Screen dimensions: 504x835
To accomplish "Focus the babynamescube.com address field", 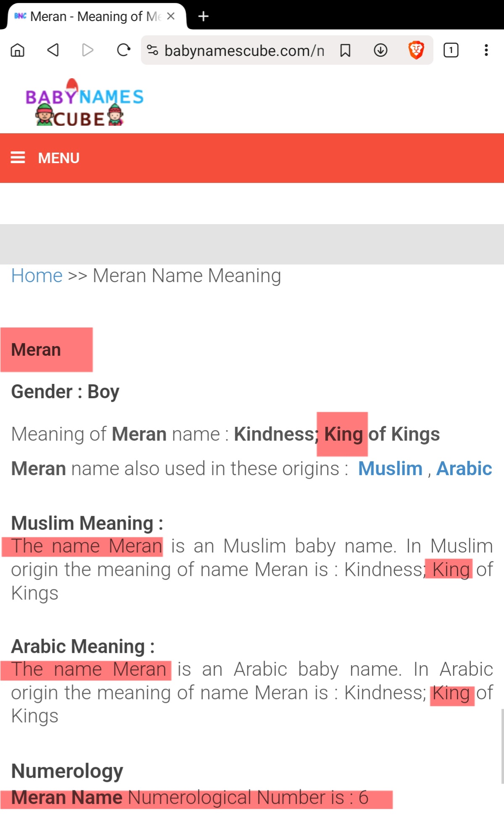I will click(x=244, y=51).
